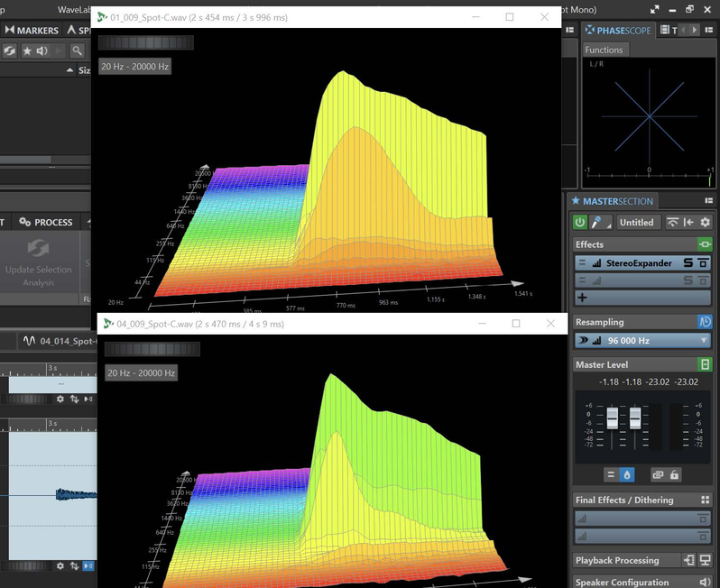The image size is (720, 588).
Task: Click the fader lock icon
Action: coord(675,474)
